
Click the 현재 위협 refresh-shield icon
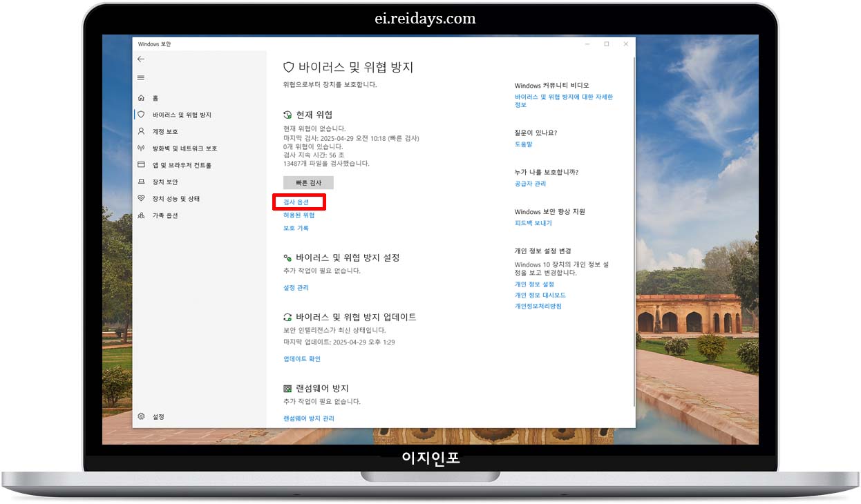(x=287, y=115)
